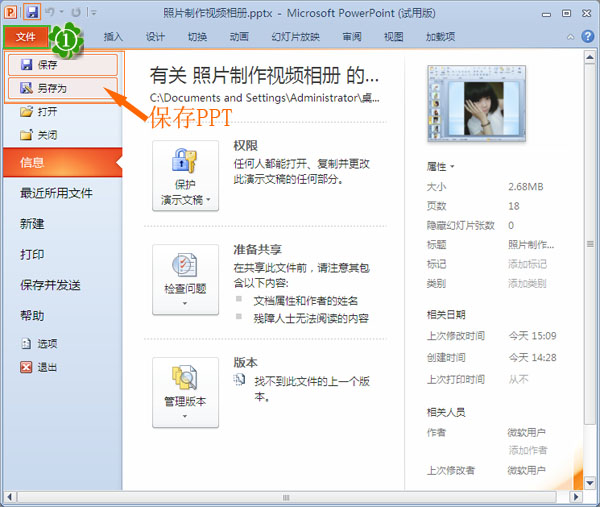Click the horizontal scrollbar left arrow
This screenshot has width=600, height=507.
tap(10, 497)
